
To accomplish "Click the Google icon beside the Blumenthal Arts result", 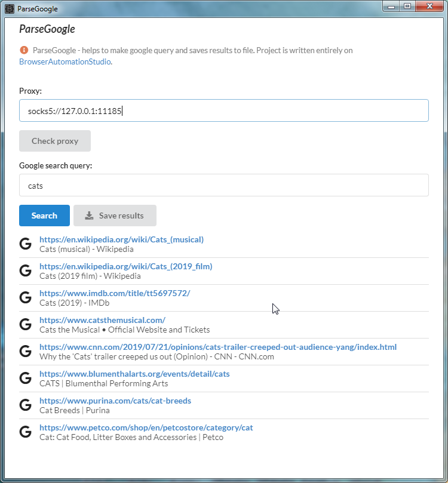I will [x=25, y=378].
